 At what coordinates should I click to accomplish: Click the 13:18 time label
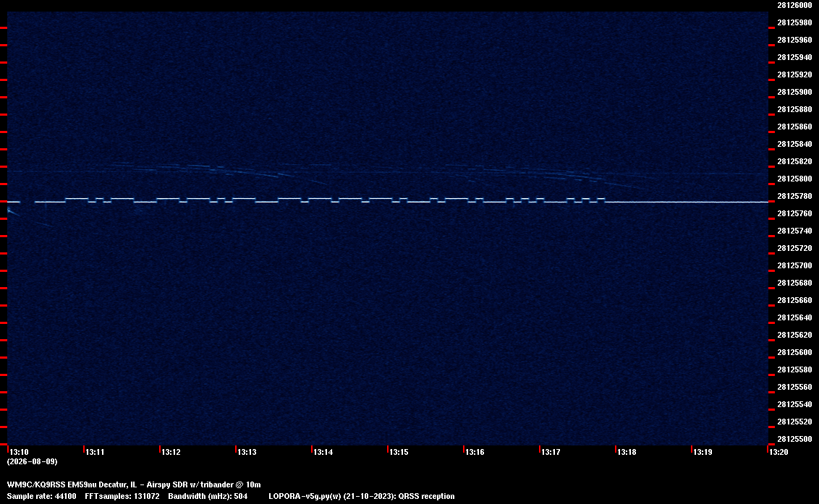coord(627,452)
